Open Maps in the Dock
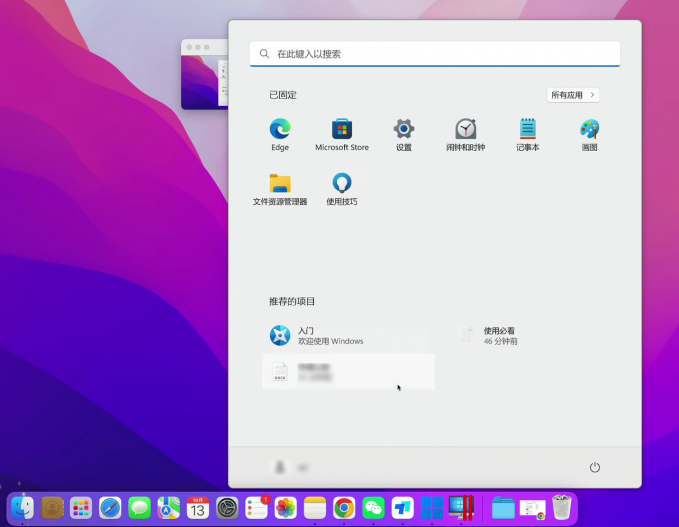 (168, 508)
